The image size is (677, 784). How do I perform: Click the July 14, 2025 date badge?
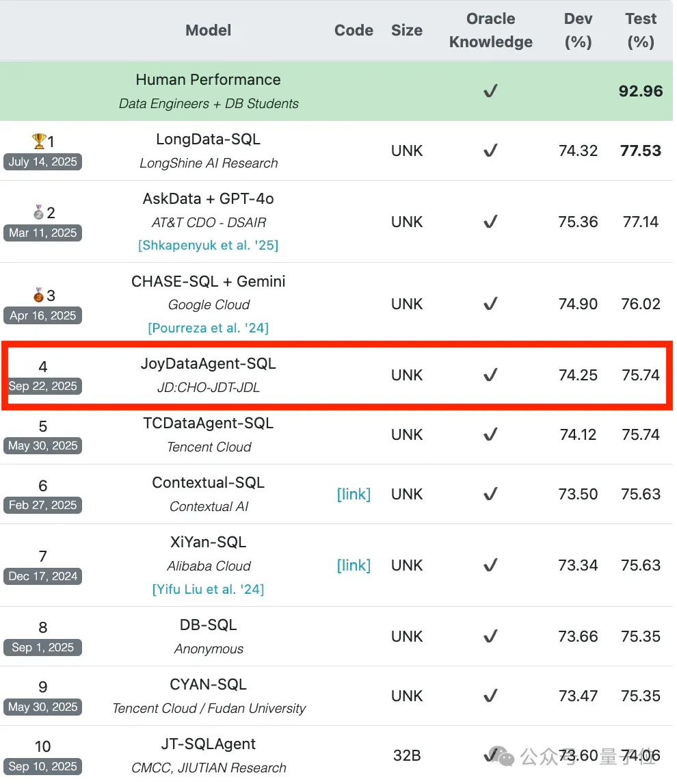[x=42, y=161]
